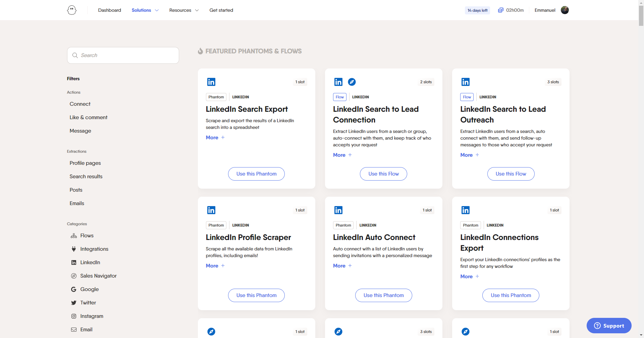Screen dimensions: 644x338
Task: Select the Google category icon
Action: [x=74, y=289]
